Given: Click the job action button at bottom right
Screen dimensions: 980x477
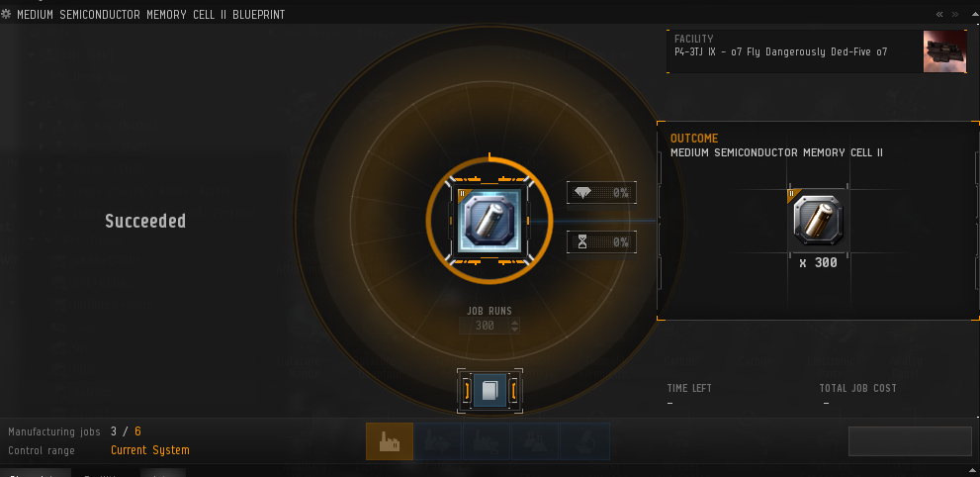Looking at the screenshot, I should click(x=910, y=441).
